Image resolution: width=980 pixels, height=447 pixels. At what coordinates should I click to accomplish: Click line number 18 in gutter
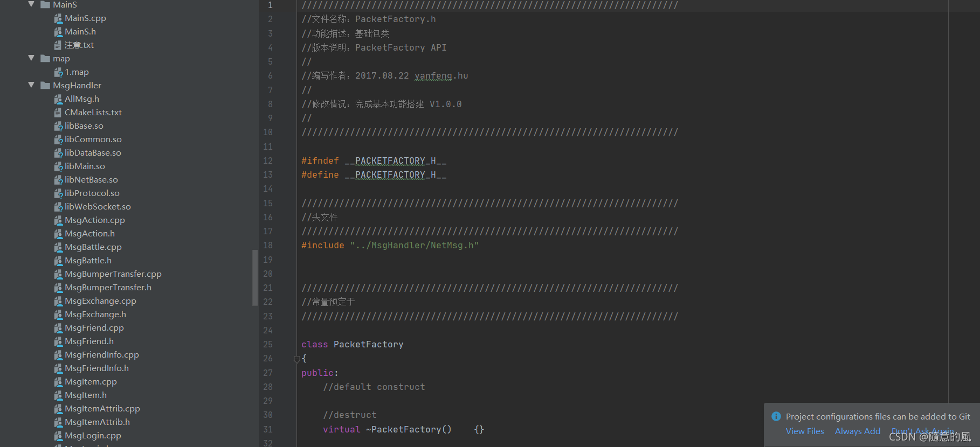pos(268,246)
